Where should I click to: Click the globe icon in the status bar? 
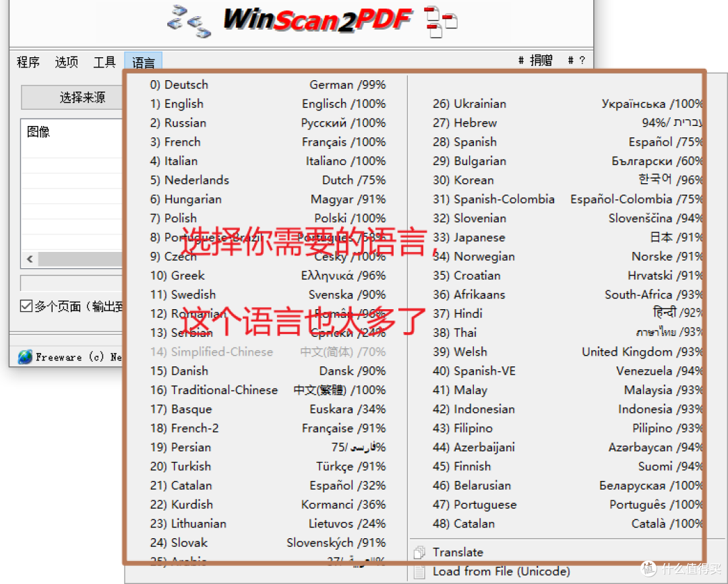[x=25, y=357]
